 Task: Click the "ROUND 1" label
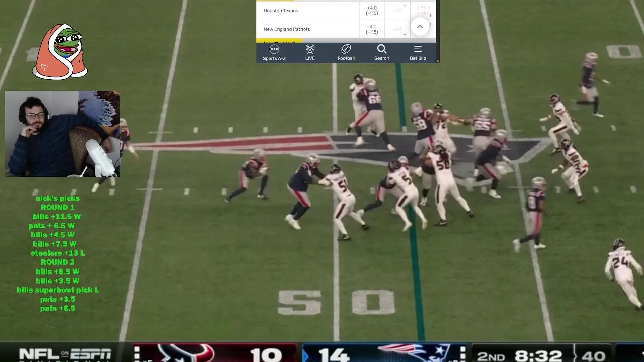[x=58, y=207]
